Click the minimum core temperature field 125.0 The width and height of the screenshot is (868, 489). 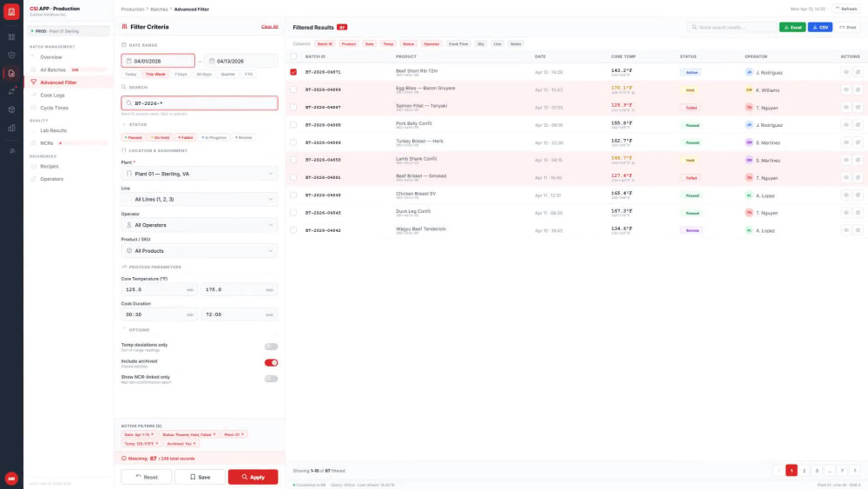(x=160, y=289)
